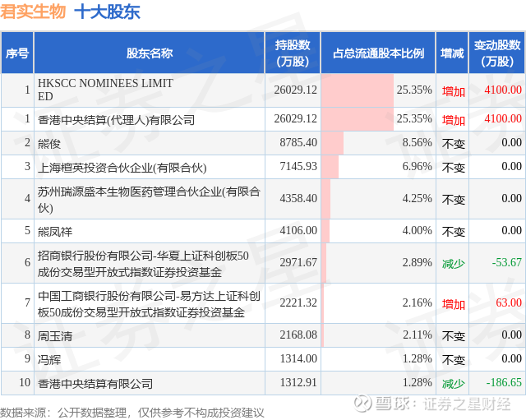Click change value 63.00

click(x=509, y=303)
